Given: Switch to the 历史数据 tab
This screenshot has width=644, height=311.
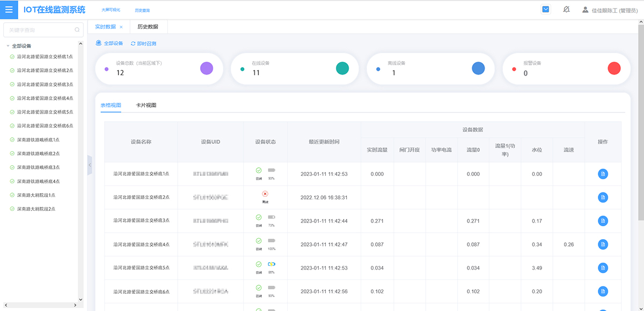Looking at the screenshot, I should pyautogui.click(x=148, y=27).
